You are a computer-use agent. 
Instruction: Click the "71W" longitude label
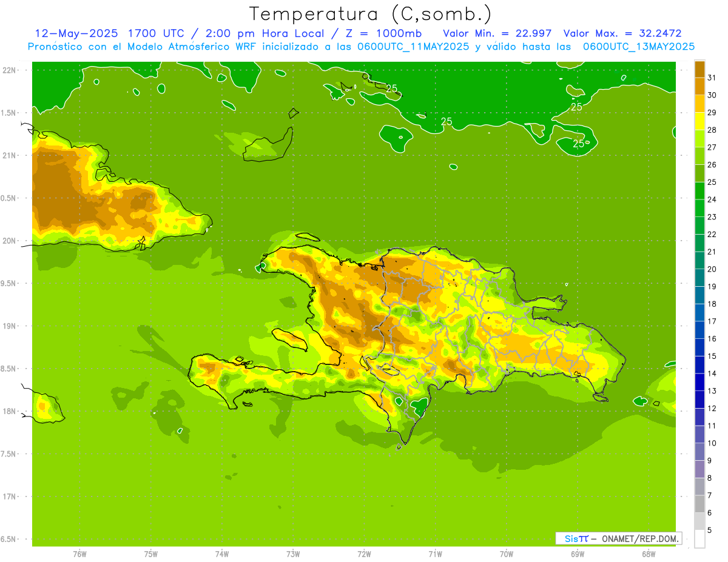[435, 554]
